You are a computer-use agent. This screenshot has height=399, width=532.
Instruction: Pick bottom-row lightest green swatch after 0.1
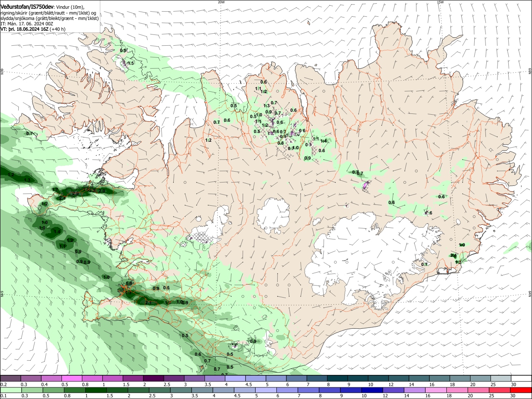tap(11, 390)
